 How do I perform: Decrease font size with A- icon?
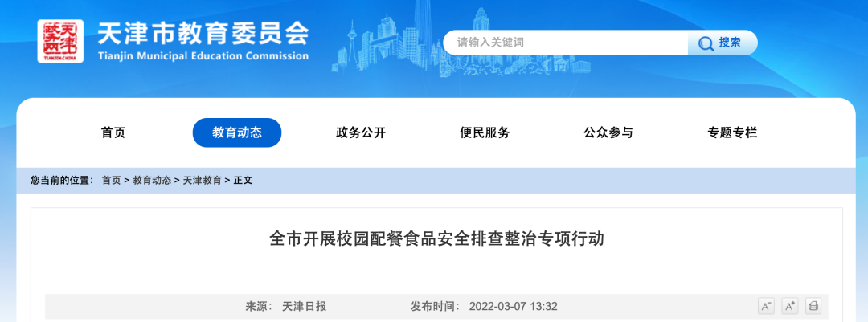[766, 306]
